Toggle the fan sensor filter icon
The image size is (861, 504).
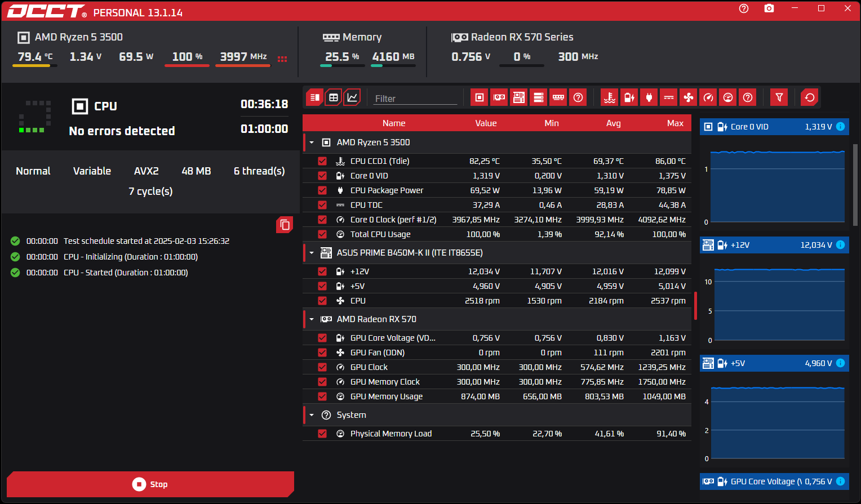click(689, 97)
